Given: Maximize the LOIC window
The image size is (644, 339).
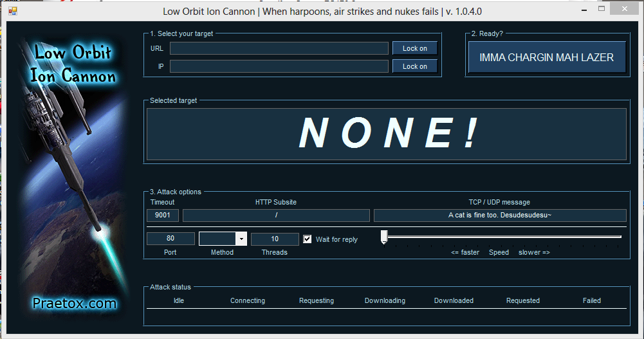Looking at the screenshot, I should 602,8.
